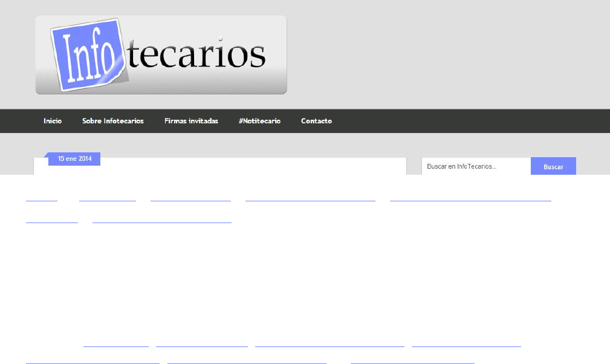Open the last link on the upper block's second row
Screen dimensions: 610x364
161,221
